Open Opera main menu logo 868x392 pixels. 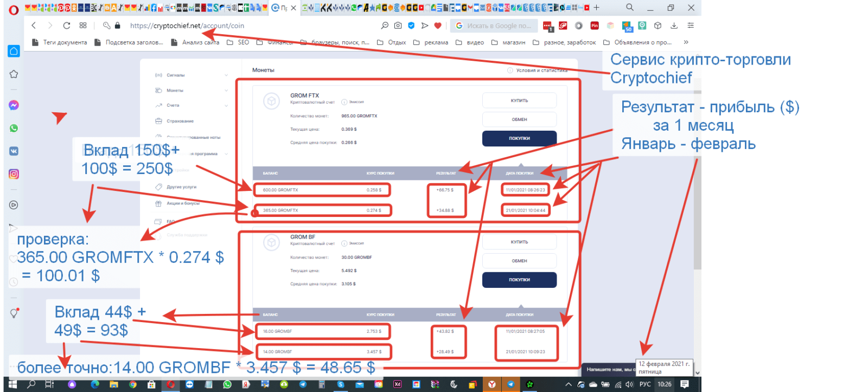14,9
